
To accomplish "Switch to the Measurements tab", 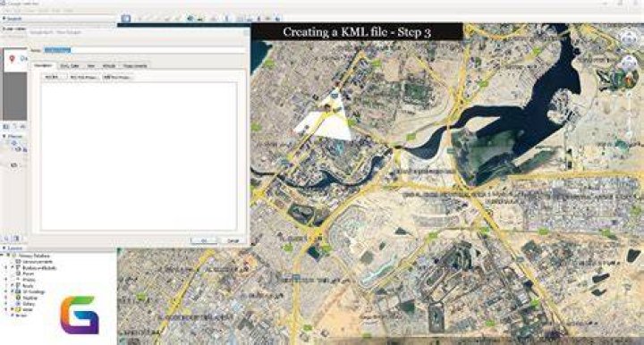I will (135, 65).
